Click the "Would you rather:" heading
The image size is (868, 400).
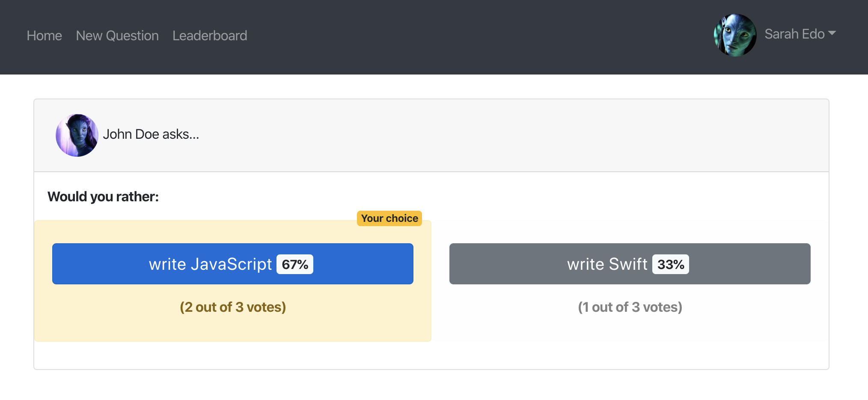103,197
